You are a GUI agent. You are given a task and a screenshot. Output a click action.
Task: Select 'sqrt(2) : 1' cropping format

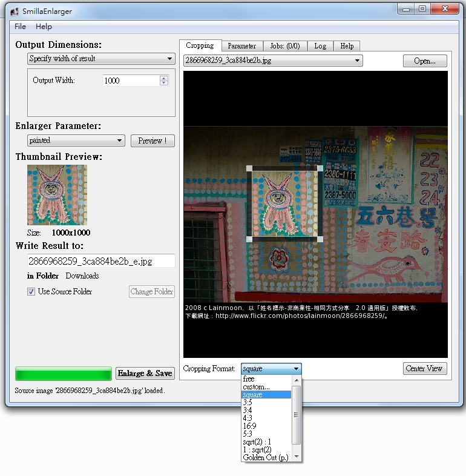click(x=266, y=441)
